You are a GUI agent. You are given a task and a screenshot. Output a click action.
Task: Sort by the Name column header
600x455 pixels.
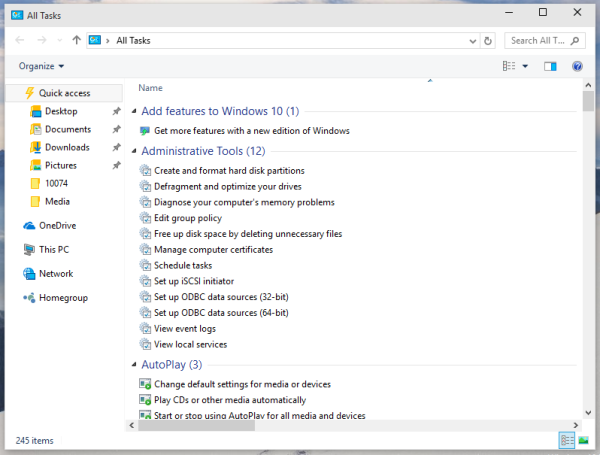point(150,88)
